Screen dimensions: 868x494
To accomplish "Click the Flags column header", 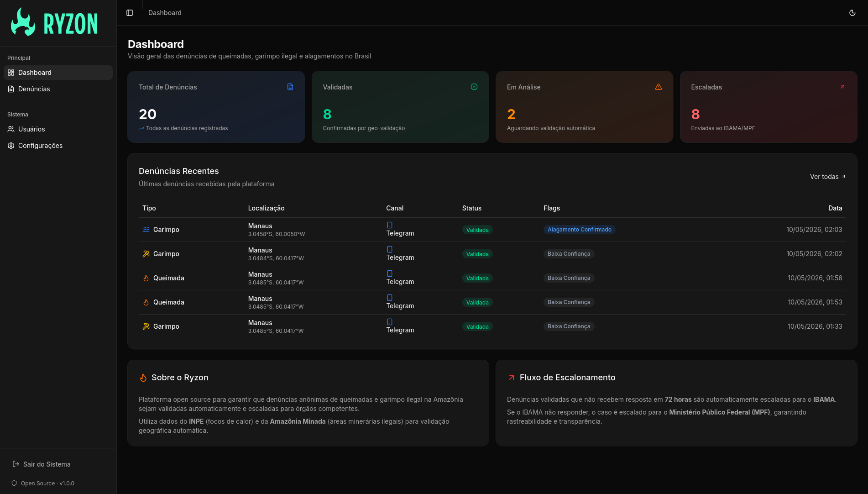I will coord(552,208).
